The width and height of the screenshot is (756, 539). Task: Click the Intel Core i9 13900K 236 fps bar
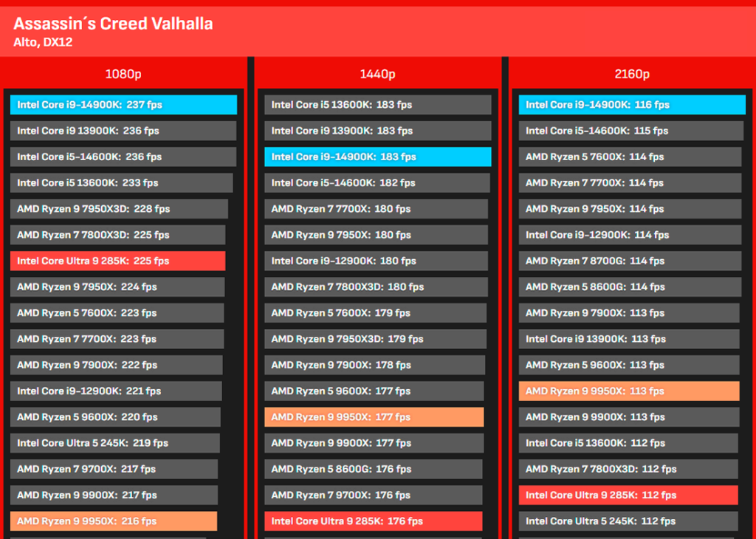(x=123, y=131)
